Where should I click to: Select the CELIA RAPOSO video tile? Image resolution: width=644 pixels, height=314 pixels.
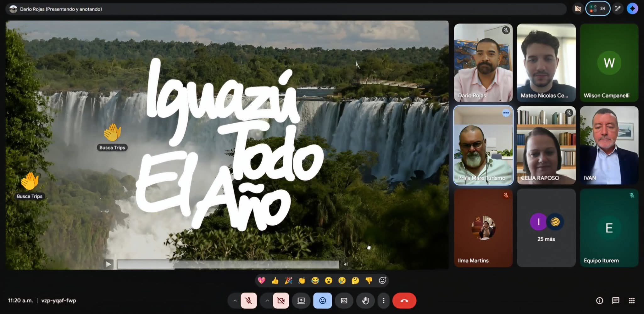546,145
